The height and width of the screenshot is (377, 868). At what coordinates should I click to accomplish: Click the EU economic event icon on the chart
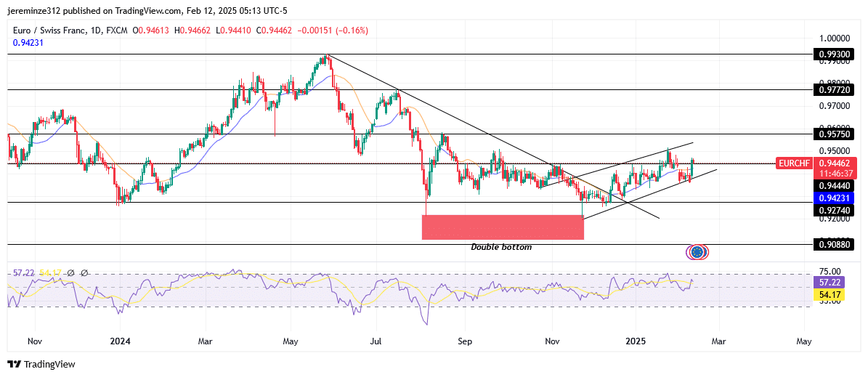tap(697, 253)
